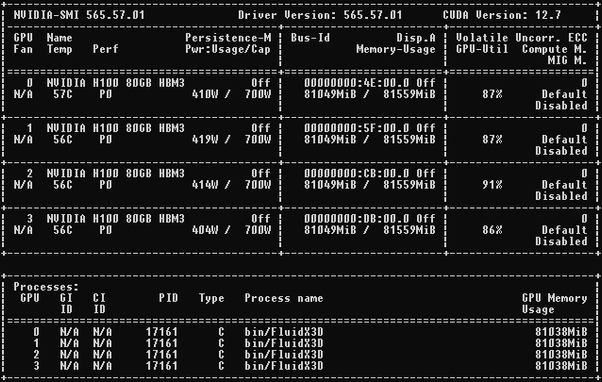Viewport: 602px width, 382px height.
Task: Click bus ID 00000000:5F:00.0
Action: tap(356, 128)
